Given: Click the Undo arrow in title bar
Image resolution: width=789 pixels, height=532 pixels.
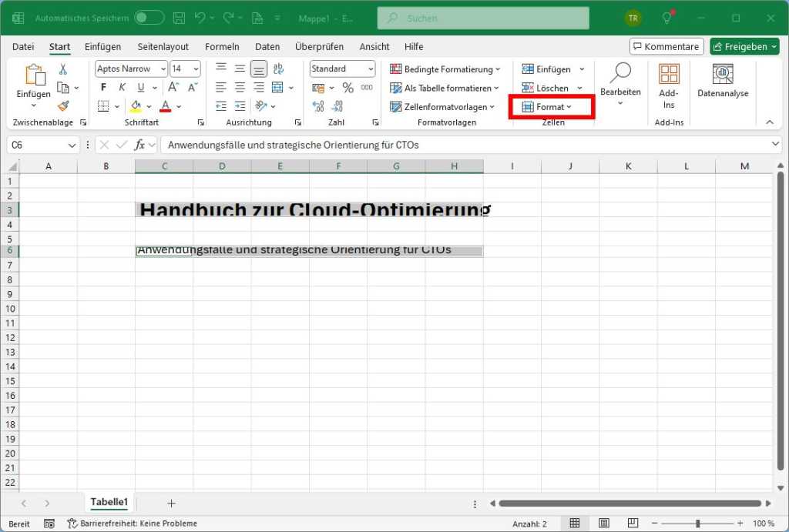Looking at the screenshot, I should pos(200,18).
